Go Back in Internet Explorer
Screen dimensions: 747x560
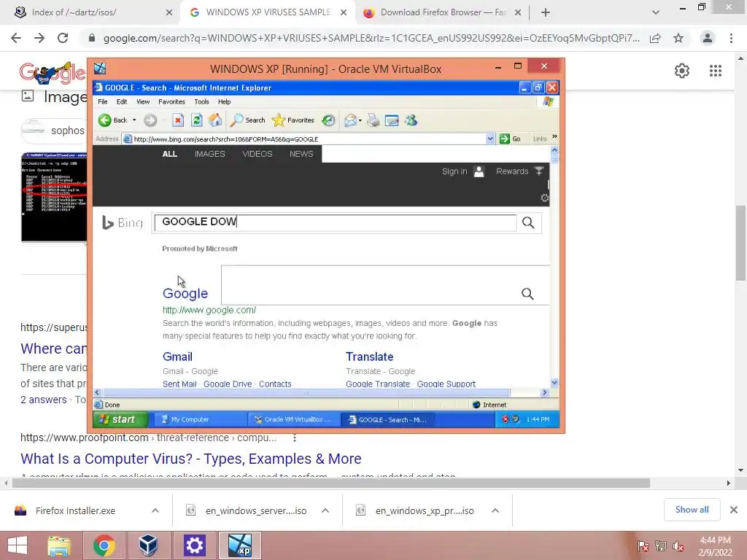coord(113,120)
